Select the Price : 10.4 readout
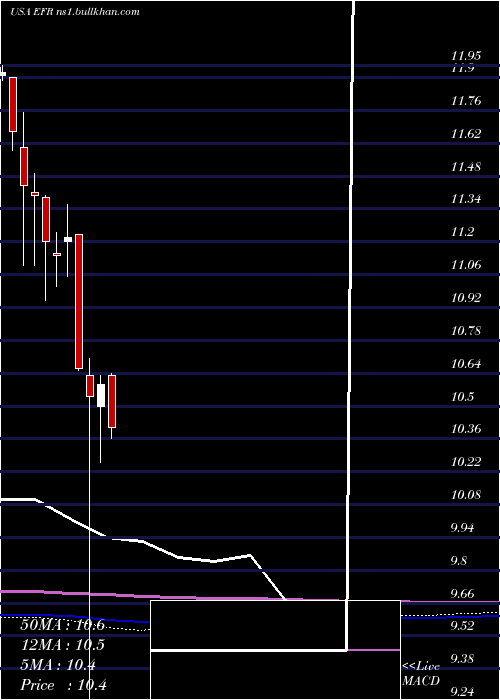 click(63, 685)
